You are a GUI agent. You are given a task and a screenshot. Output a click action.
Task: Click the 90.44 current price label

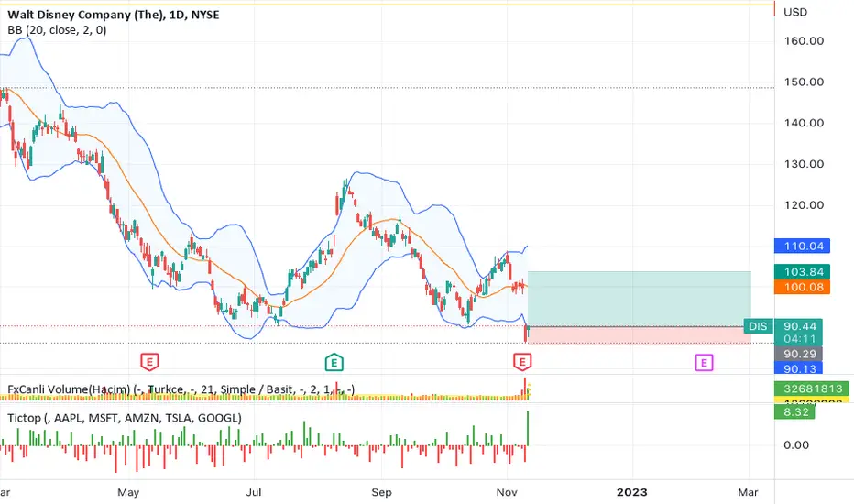799,326
